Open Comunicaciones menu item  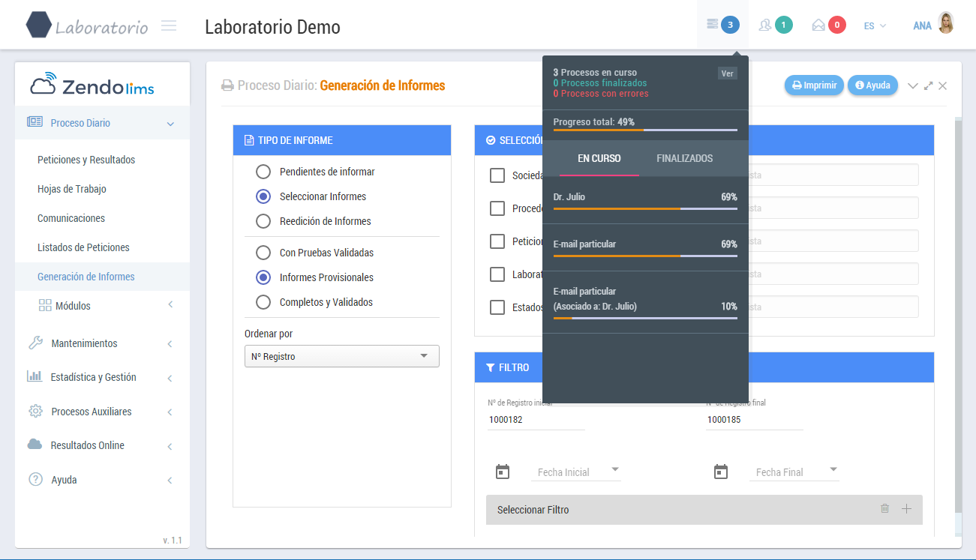[71, 218]
